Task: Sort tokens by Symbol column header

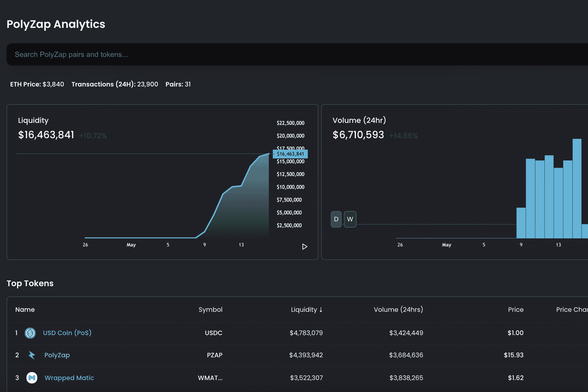Action: click(x=210, y=310)
